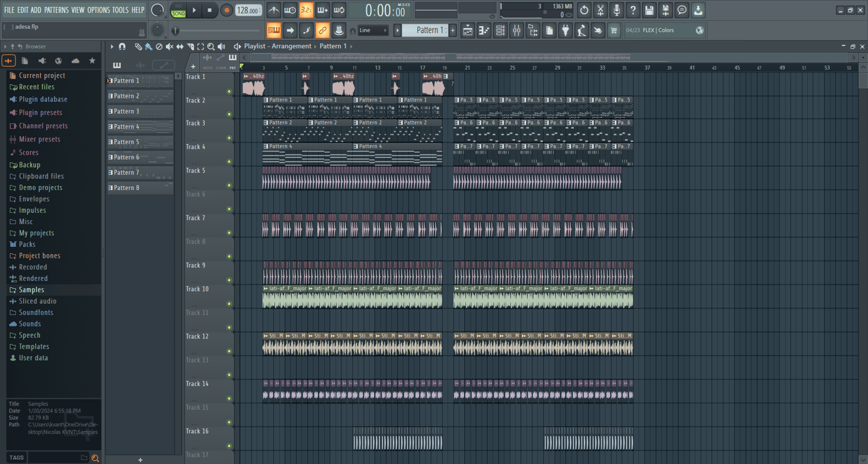
Task: Switch the PAT/SONG mode toggle
Action: 178,10
